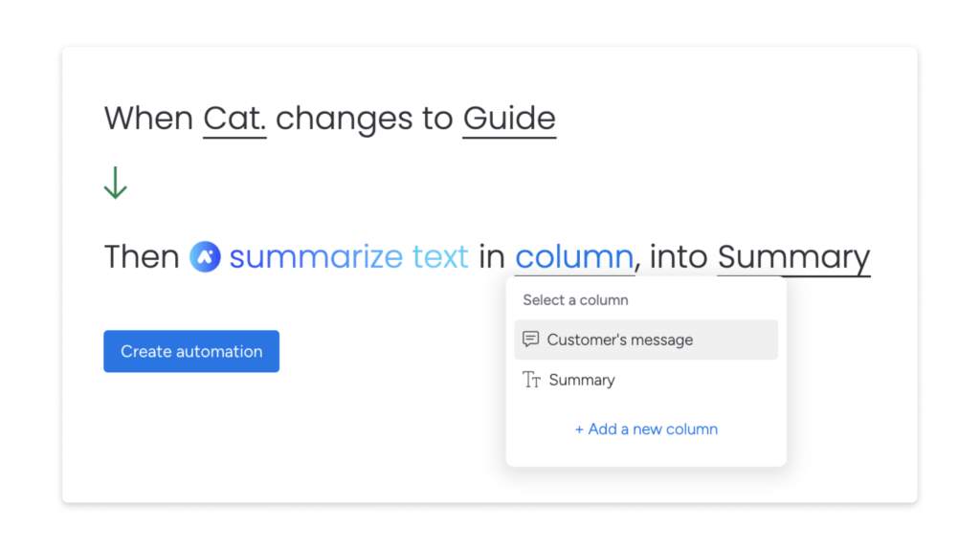Add a new column
This screenshot has width=980, height=549.
(646, 429)
